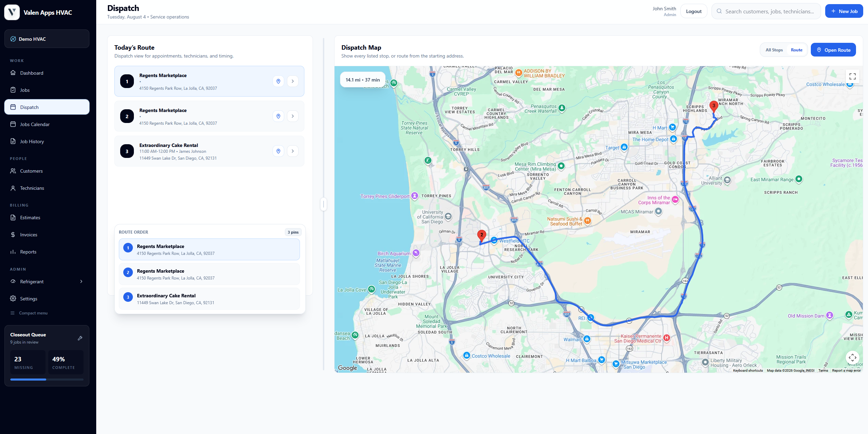868x434 pixels.
Task: Click the Open Route button
Action: point(833,50)
